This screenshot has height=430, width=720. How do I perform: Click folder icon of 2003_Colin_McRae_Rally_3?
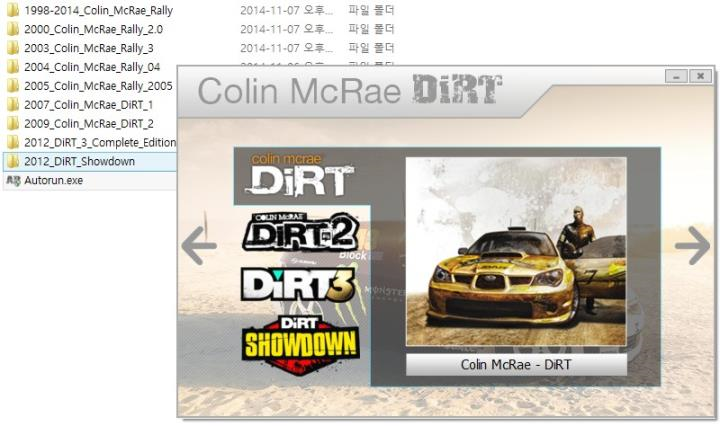13,48
